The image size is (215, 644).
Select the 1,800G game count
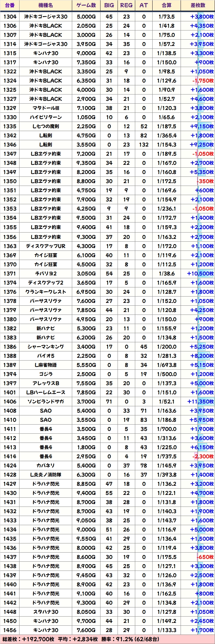(86, 447)
